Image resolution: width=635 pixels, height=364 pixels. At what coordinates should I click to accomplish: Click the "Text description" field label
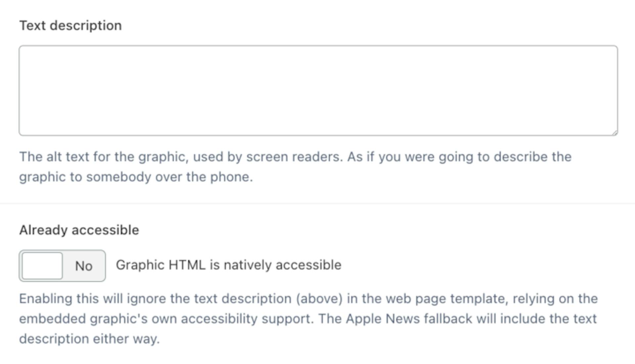pos(70,25)
